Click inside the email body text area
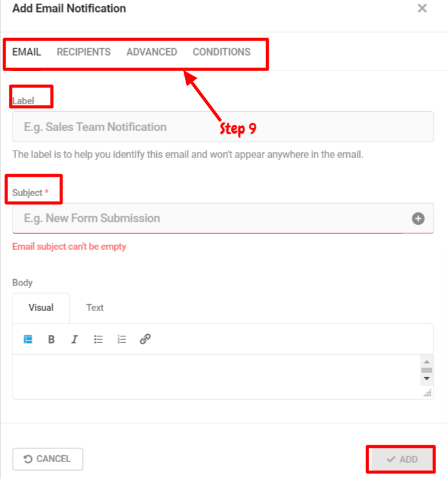Image resolution: width=448 pixels, height=479 pixels. (216, 377)
